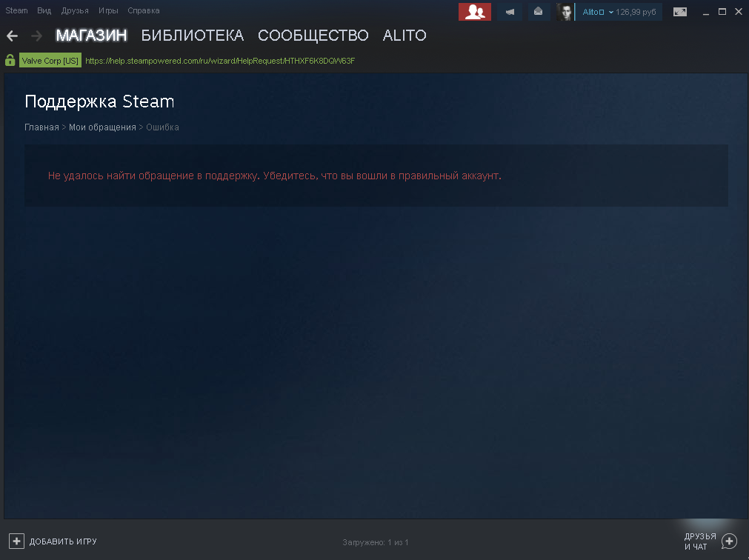Screen dimensions: 749x560
Task: Click the Поддержка Steam heading
Action: pos(99,101)
